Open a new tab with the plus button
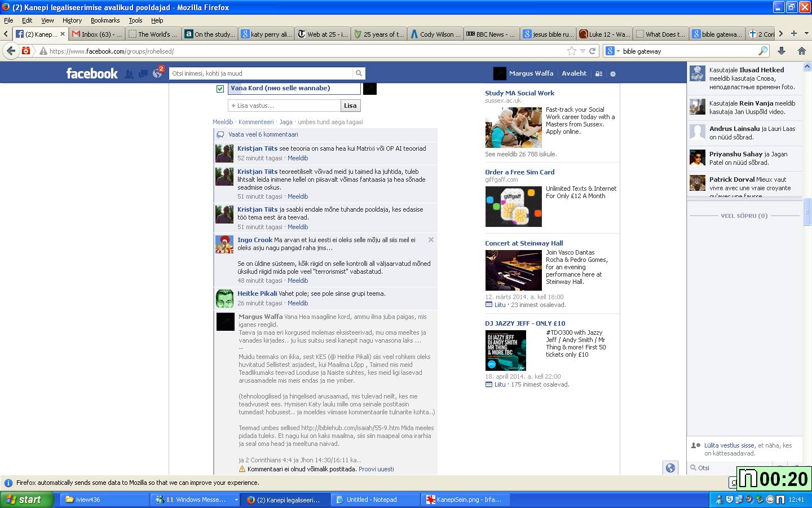 tap(794, 33)
